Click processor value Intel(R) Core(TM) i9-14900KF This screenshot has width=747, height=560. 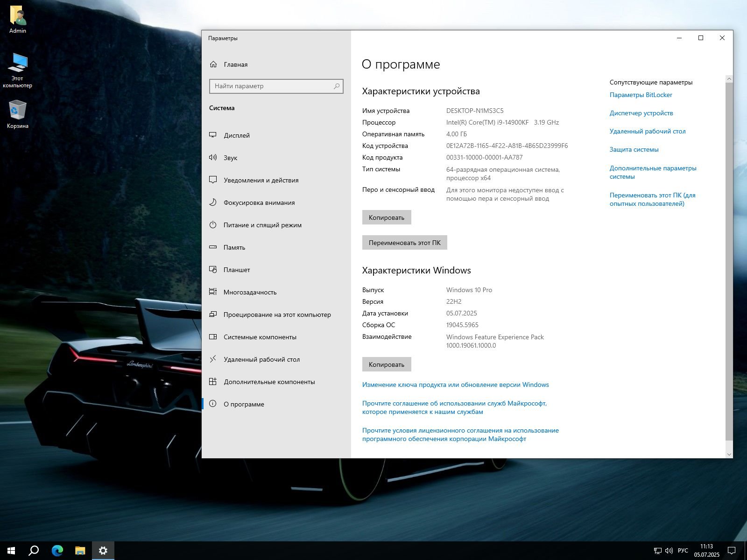point(487,122)
